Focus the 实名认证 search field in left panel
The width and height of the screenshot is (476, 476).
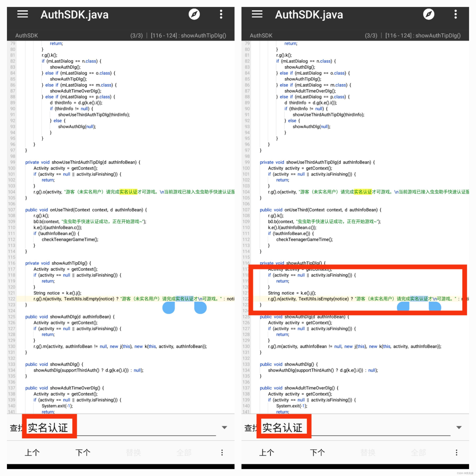(x=48, y=427)
